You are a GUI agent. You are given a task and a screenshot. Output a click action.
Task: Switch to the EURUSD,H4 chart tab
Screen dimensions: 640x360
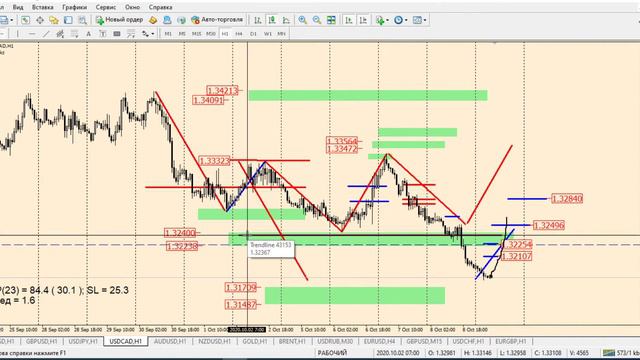click(x=379, y=341)
